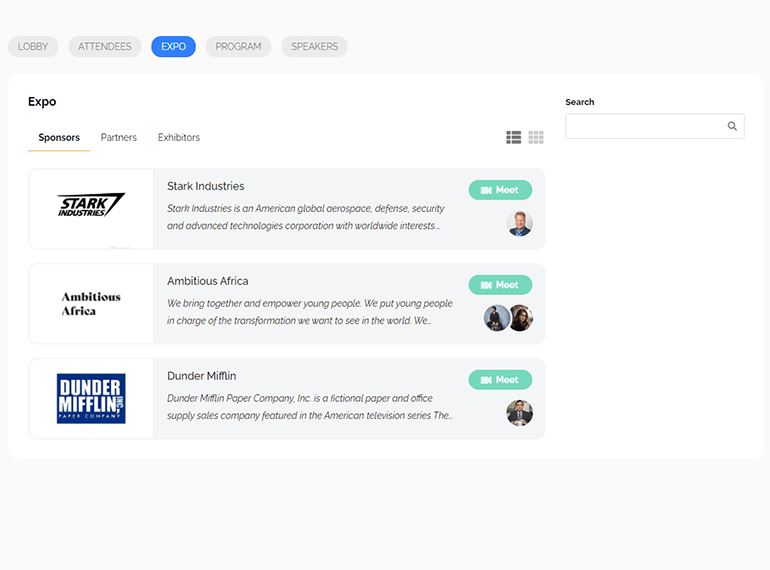This screenshot has width=770, height=570.
Task: Go to the Attendees tab
Action: pyautogui.click(x=105, y=47)
